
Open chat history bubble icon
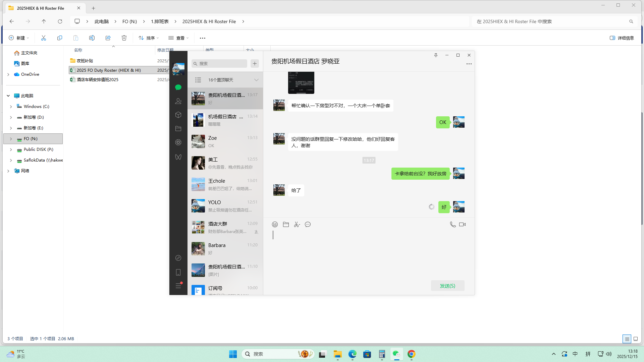(308, 225)
